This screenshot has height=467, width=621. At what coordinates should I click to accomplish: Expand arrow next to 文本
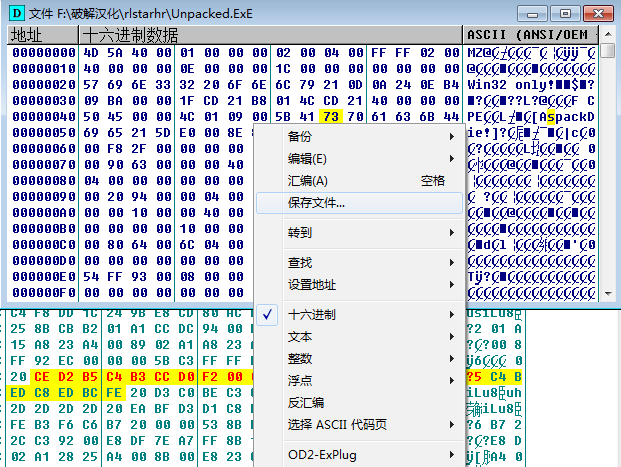click(452, 337)
